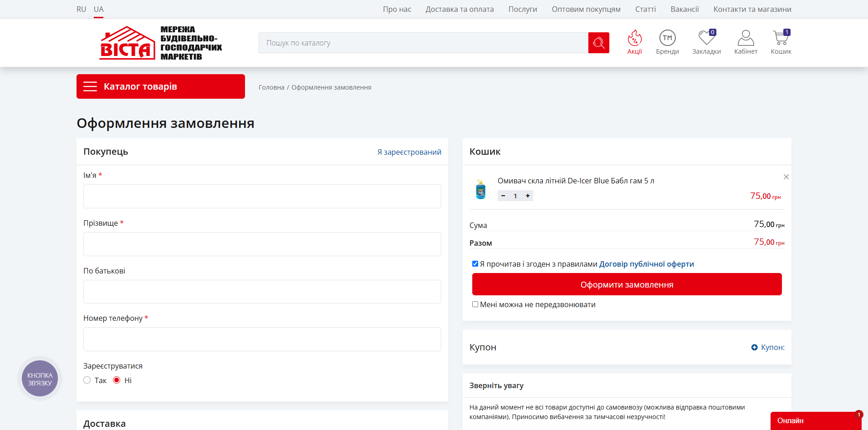The width and height of the screenshot is (868, 430).
Task: Open the Онлайн chat widget
Action: tap(816, 421)
